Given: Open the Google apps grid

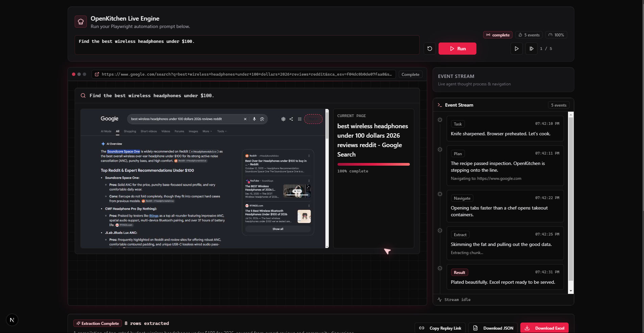Looking at the screenshot, I should coord(299,119).
